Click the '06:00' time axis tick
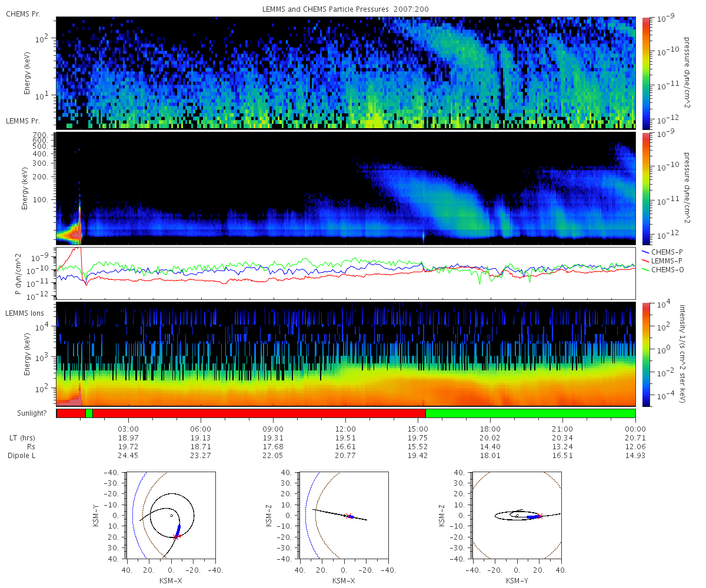The width and height of the screenshot is (706, 588). pos(201,429)
